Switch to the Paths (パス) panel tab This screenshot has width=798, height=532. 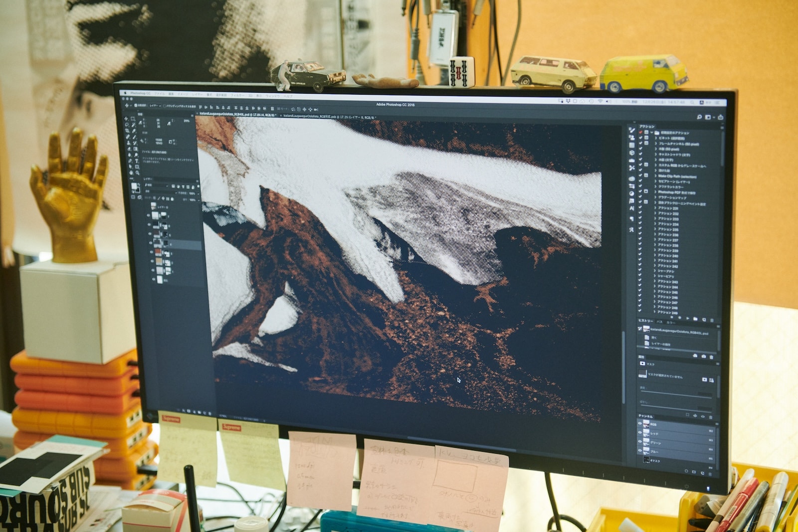(659, 322)
